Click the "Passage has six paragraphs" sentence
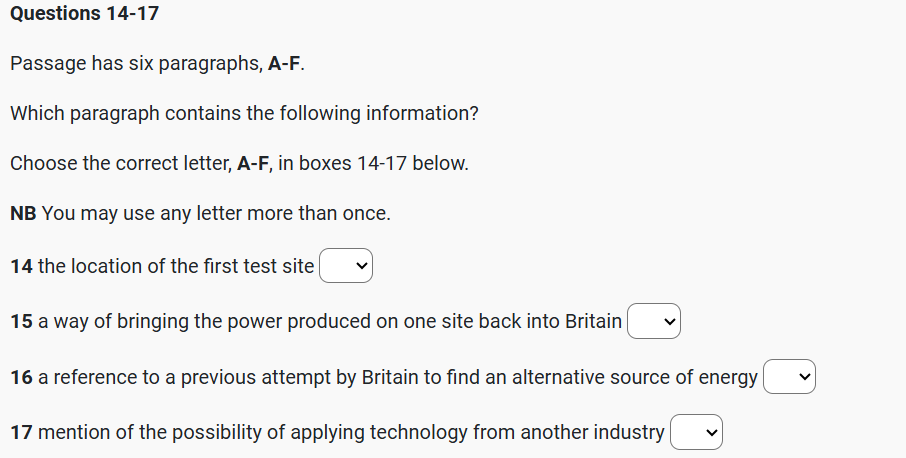 click(x=138, y=64)
